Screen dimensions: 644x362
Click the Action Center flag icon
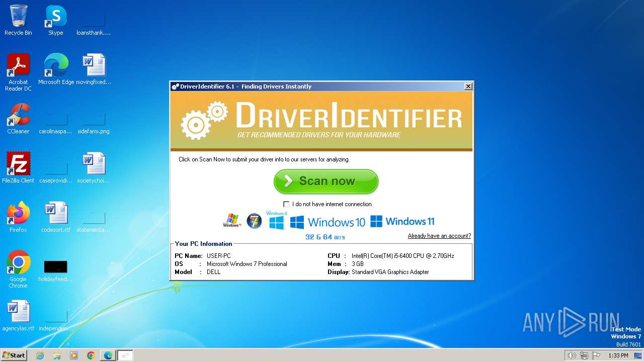click(597, 355)
